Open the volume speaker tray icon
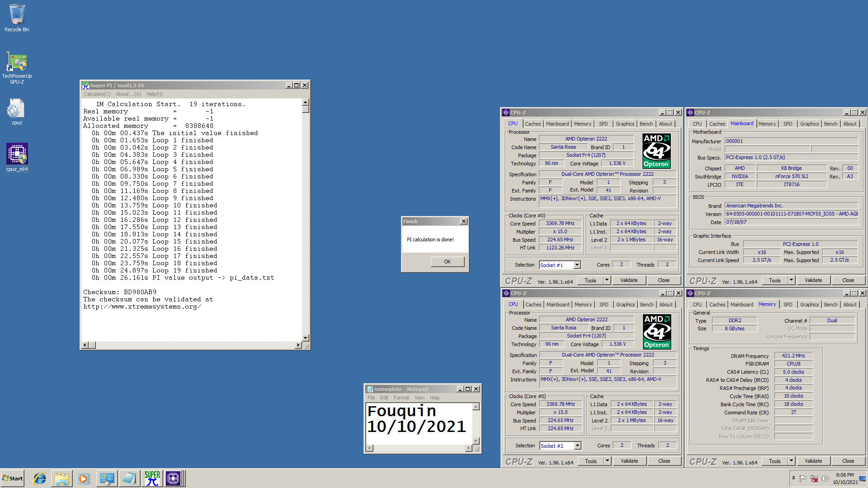The image size is (868, 488). pyautogui.click(x=825, y=479)
